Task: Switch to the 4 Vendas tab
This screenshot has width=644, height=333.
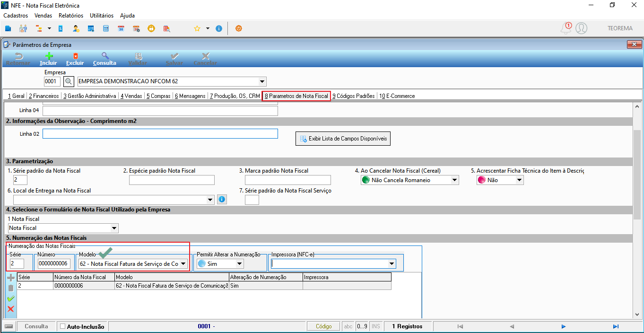Action: 131,96
